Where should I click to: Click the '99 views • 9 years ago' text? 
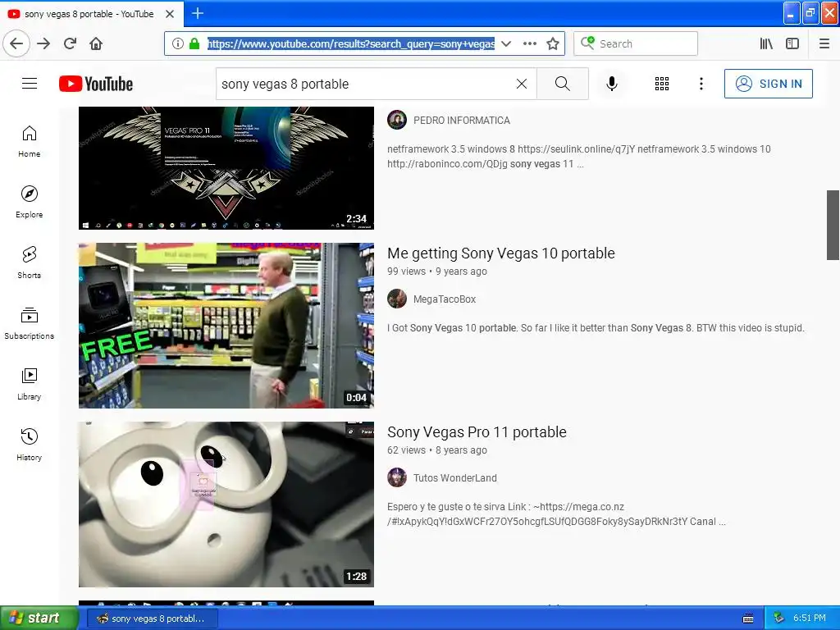pos(437,271)
